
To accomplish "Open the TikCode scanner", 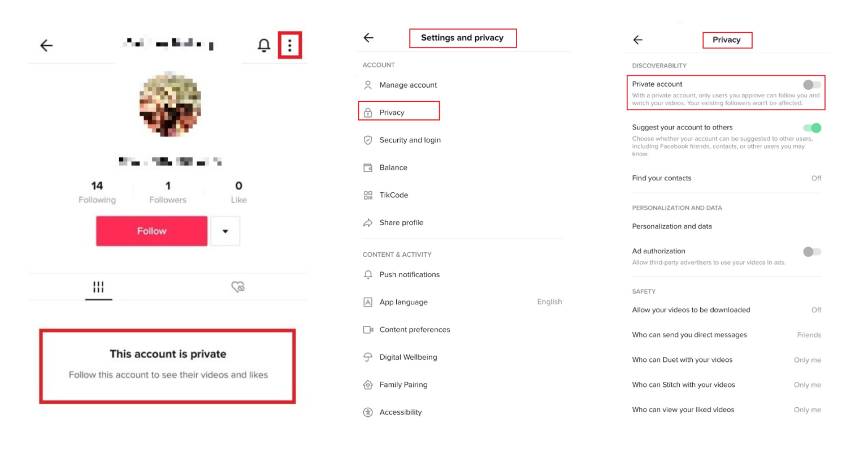I will click(x=394, y=195).
